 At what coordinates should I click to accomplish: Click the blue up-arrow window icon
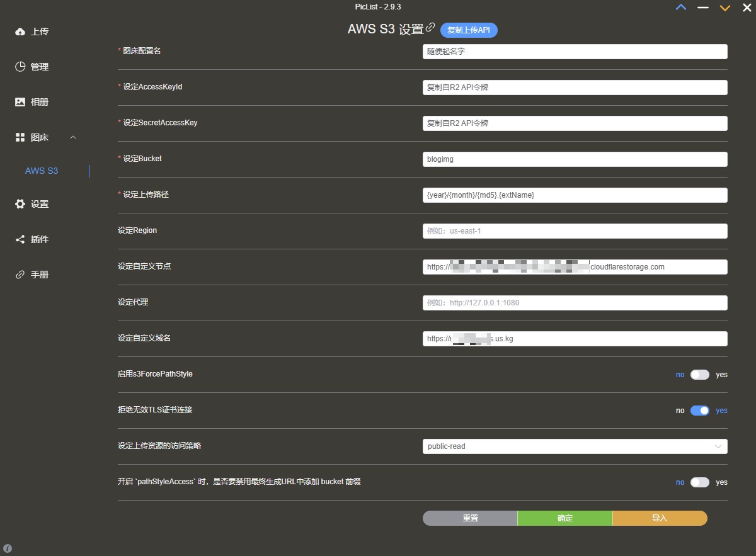coord(681,8)
